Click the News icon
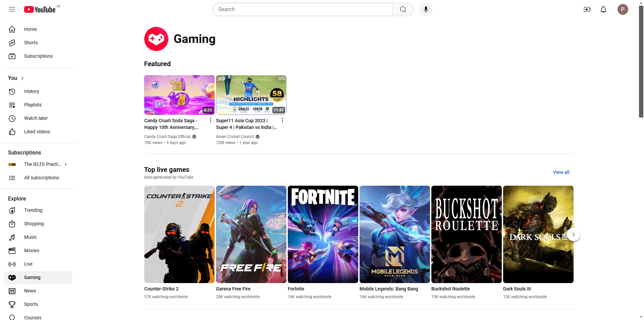Image resolution: width=644 pixels, height=320 pixels. pos(12,291)
